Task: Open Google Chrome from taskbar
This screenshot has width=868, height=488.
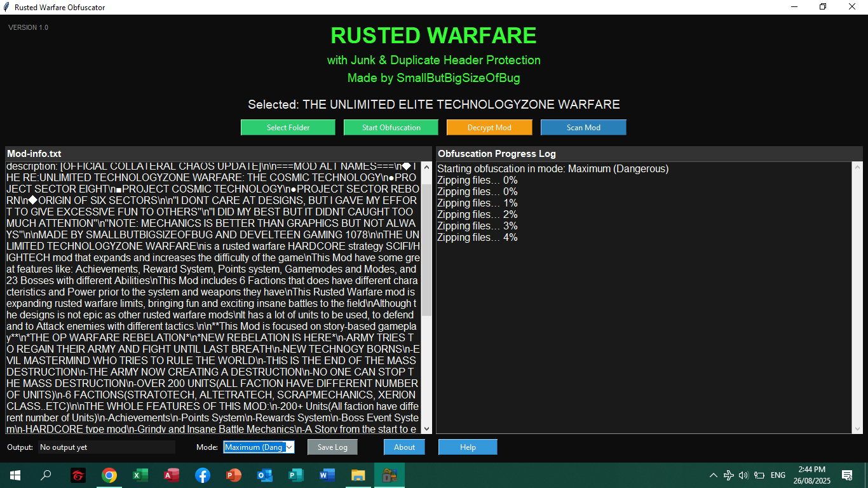Action: pyautogui.click(x=109, y=475)
